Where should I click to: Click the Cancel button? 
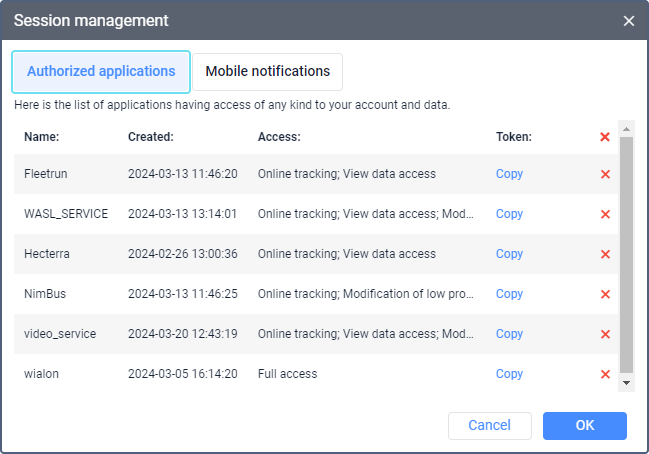pos(490,426)
